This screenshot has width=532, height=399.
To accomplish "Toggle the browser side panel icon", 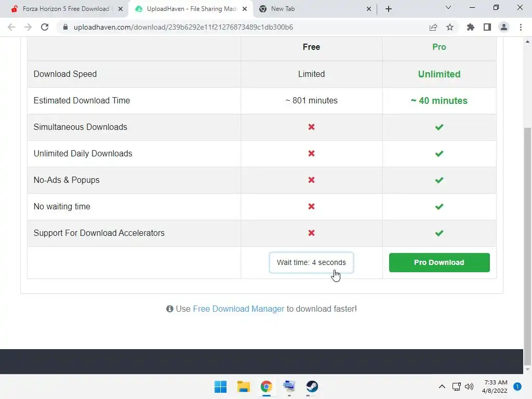I will click(x=487, y=27).
